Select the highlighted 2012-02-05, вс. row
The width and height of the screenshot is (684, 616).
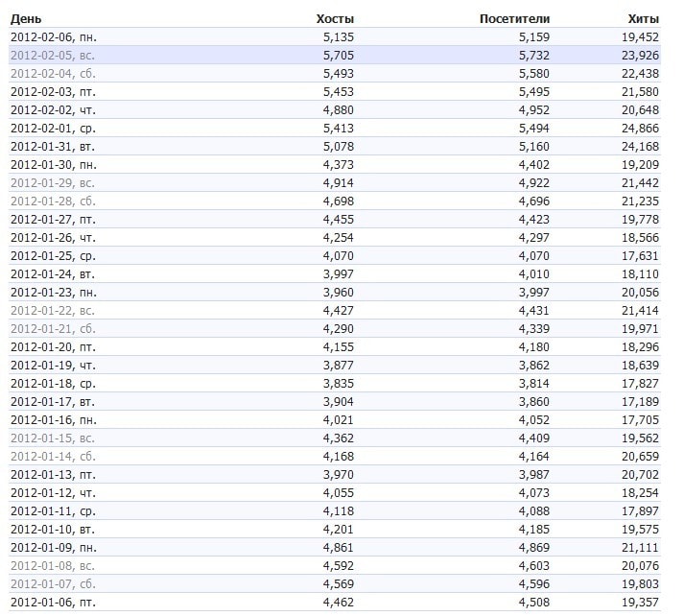click(53, 55)
